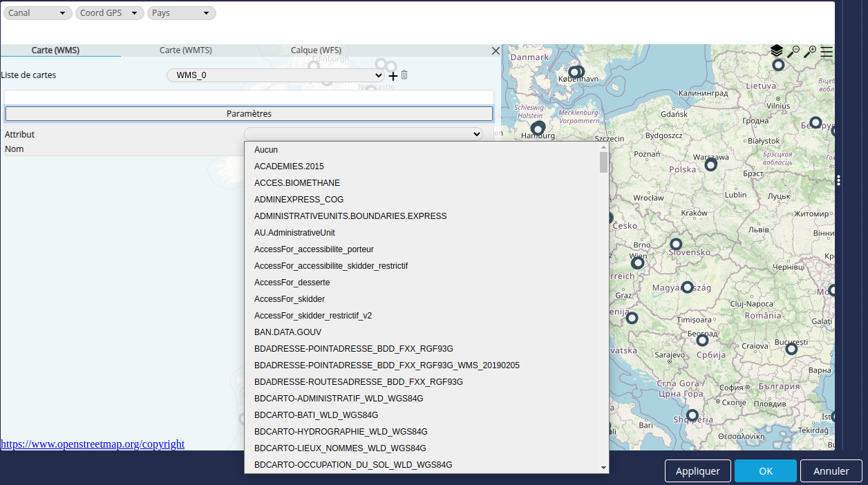Select the marker on Magyarország

click(687, 287)
